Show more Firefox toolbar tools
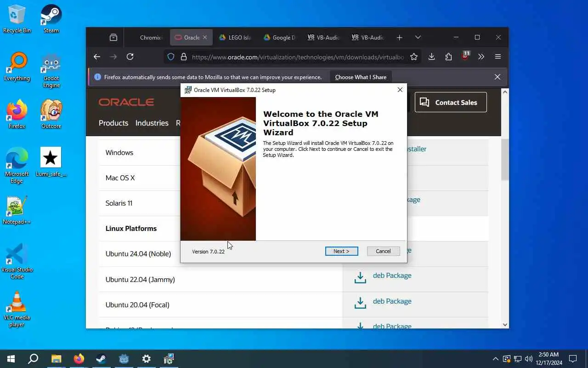This screenshot has width=588, height=368. (481, 57)
